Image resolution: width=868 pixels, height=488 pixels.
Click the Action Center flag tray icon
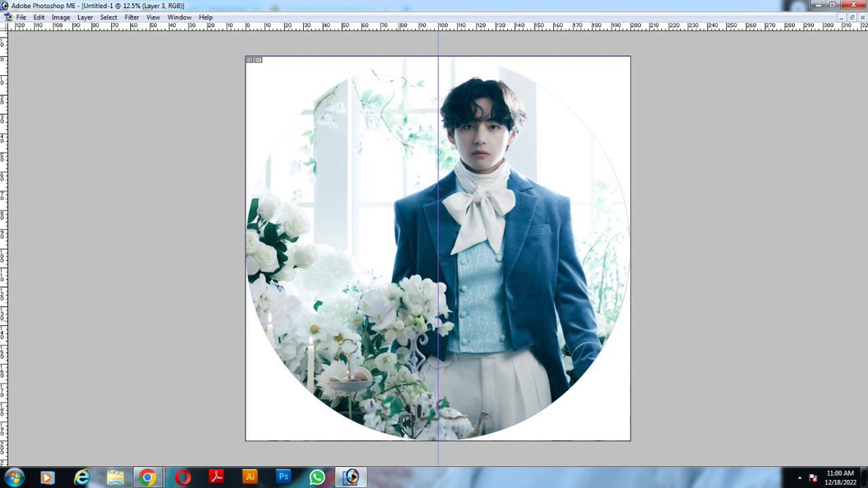(x=813, y=478)
